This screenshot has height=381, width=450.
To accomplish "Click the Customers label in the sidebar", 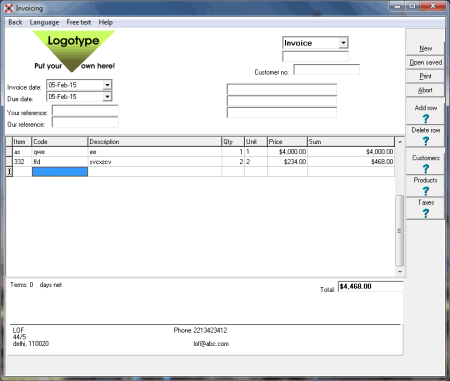I will (426, 158).
